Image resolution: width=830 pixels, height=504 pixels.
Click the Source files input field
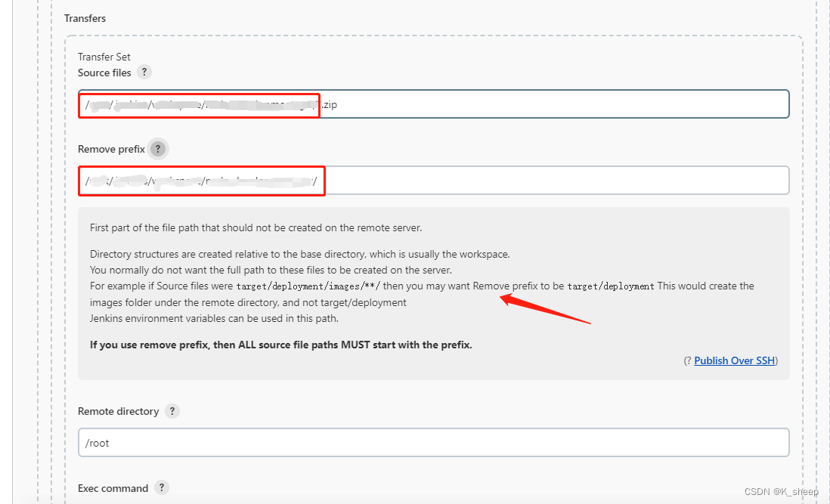pos(434,104)
